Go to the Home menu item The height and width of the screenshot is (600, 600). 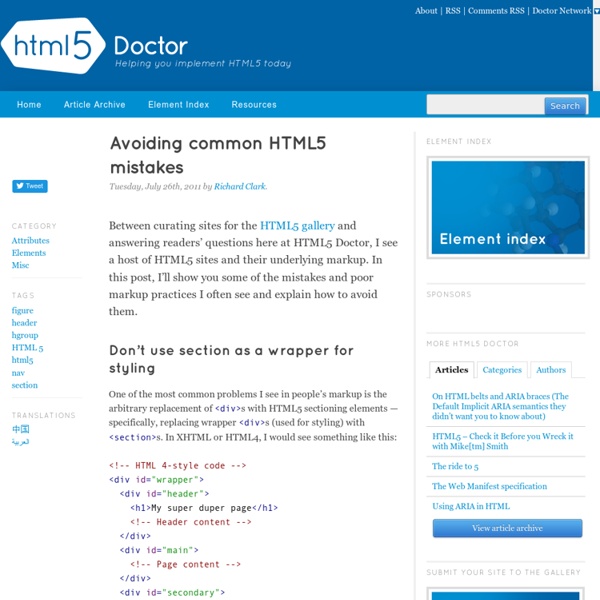point(29,105)
